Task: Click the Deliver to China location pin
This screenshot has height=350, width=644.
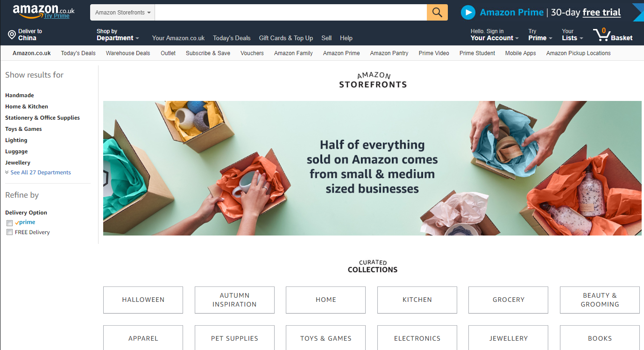Action: (12, 35)
